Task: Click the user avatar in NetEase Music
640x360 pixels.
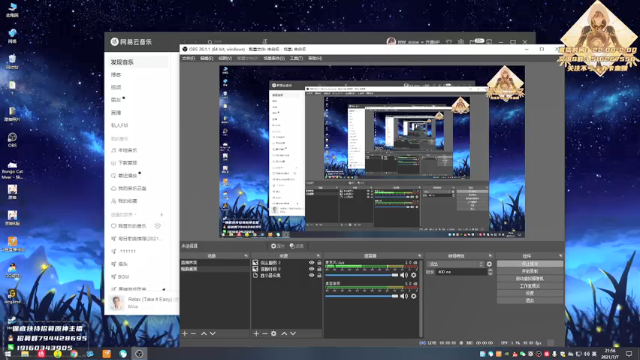Action: coord(391,42)
